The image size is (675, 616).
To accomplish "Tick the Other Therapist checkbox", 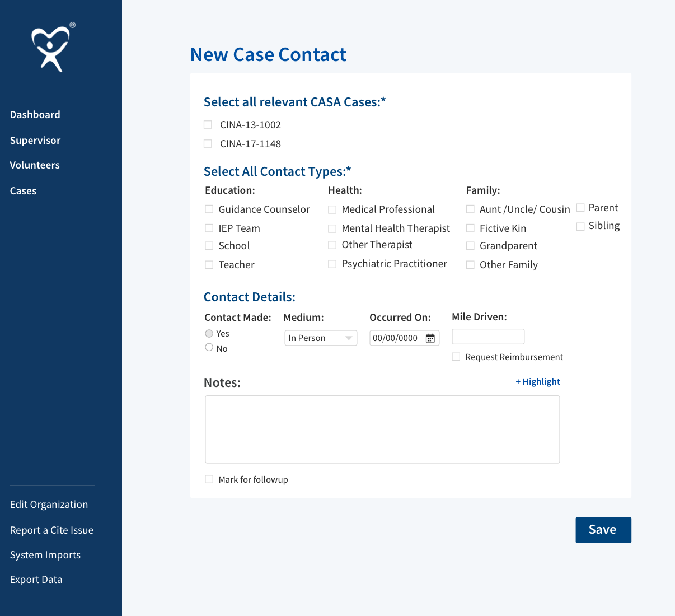I will click(332, 245).
